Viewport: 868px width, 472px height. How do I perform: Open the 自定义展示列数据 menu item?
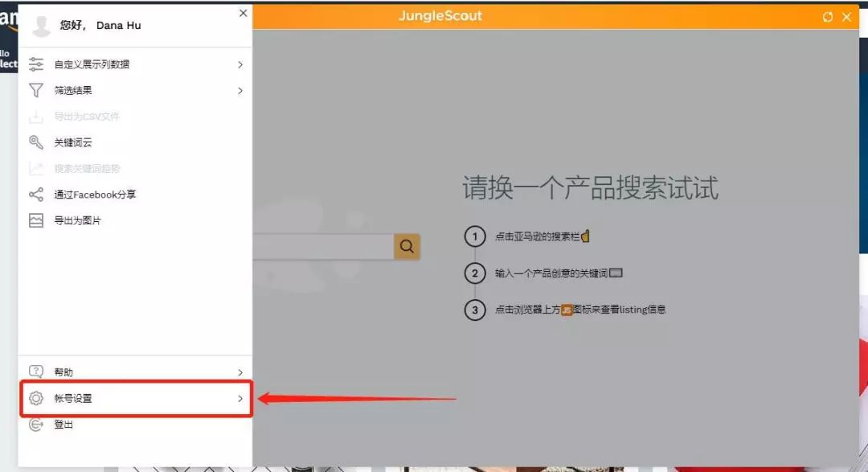[135, 64]
